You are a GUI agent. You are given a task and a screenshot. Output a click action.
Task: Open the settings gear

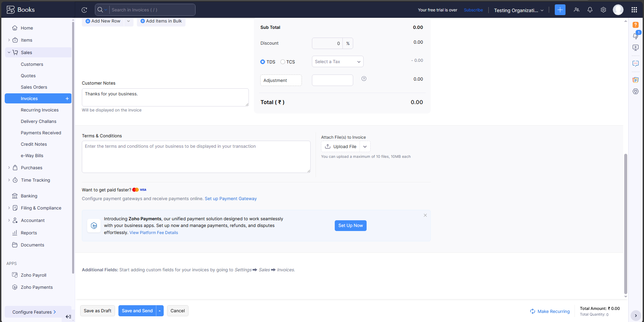[603, 10]
